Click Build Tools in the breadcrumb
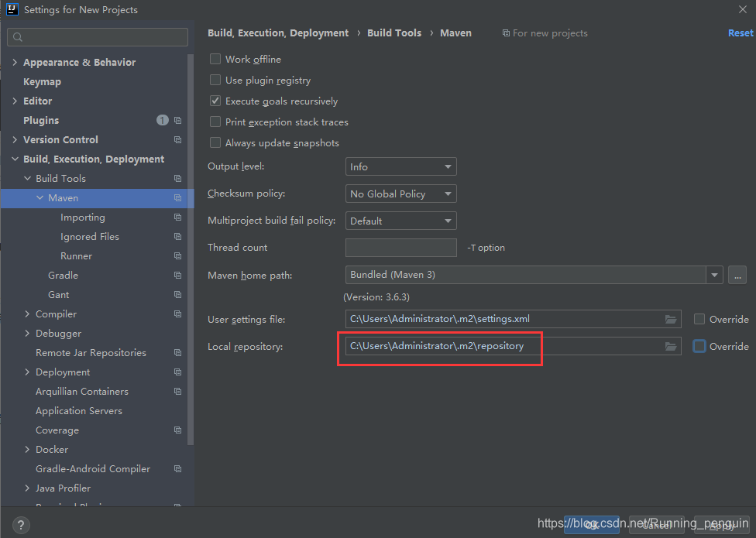 click(x=394, y=33)
